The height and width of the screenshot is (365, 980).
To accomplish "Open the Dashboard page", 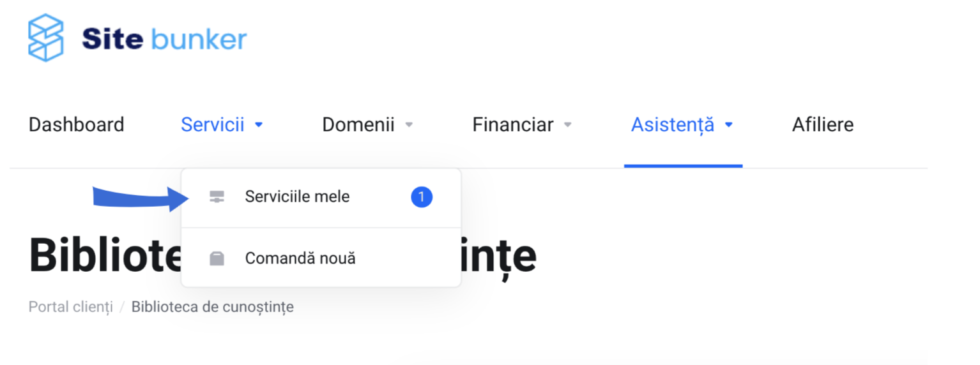I will click(x=77, y=124).
